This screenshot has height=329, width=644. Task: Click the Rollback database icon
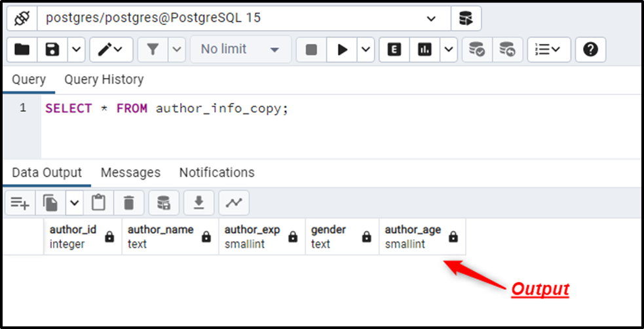click(508, 50)
